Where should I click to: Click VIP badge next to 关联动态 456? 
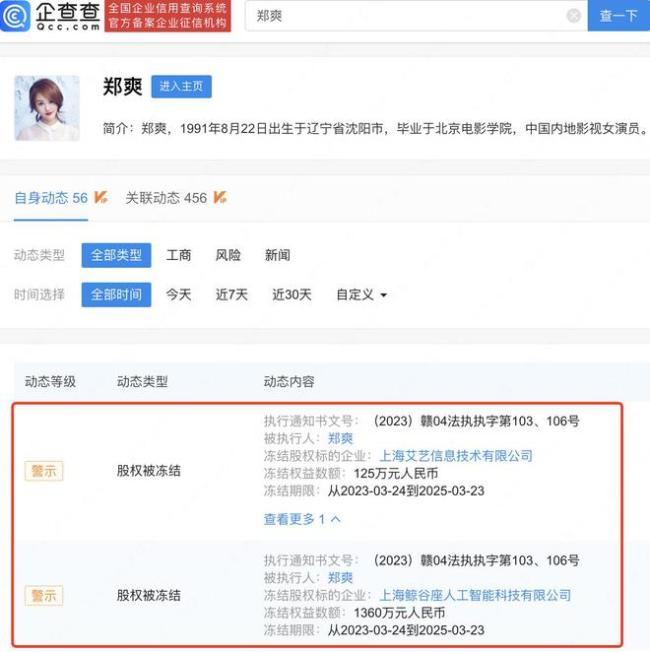pos(220,197)
